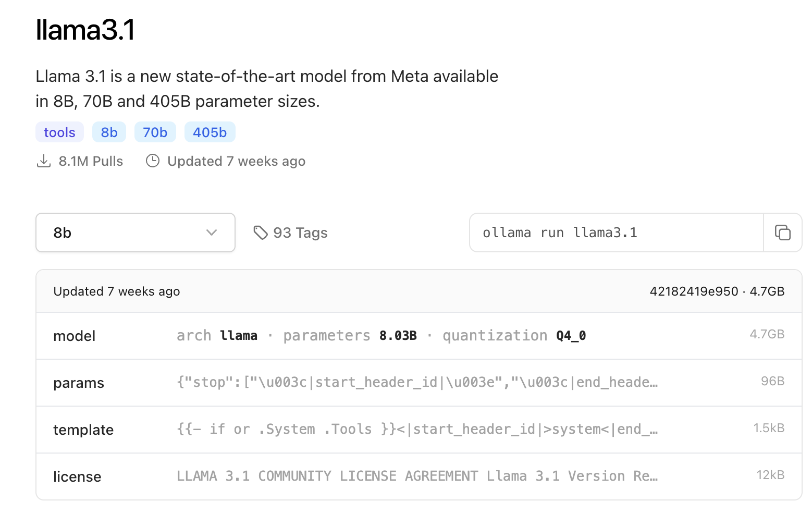Viewport: 812px width, 513px height.
Task: Click the llama3.1 page title
Action: point(85,30)
